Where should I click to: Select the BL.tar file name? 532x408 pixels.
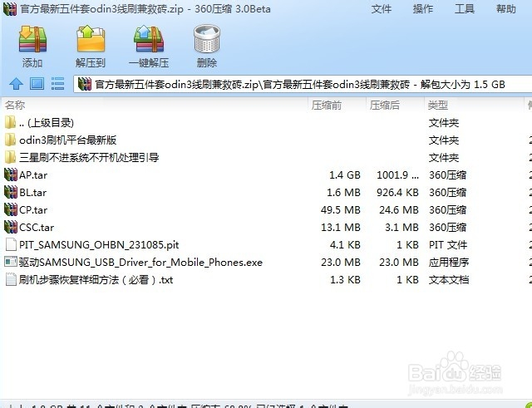(x=33, y=193)
